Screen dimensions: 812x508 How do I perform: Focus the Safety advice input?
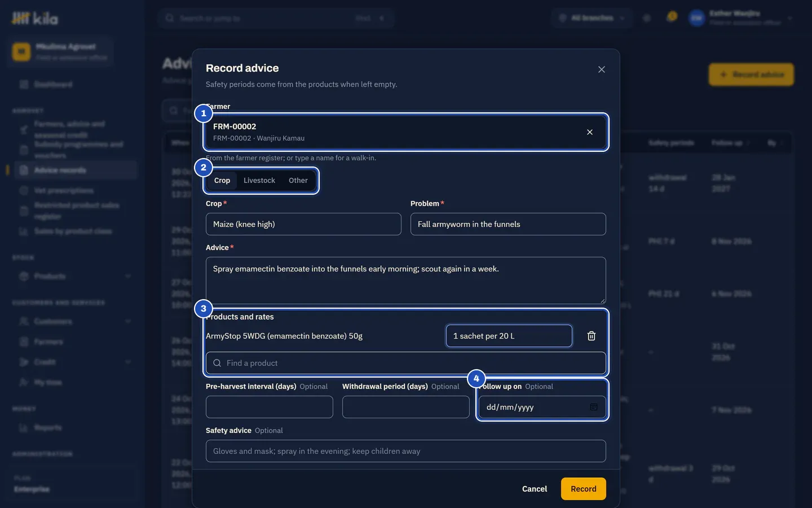point(406,451)
